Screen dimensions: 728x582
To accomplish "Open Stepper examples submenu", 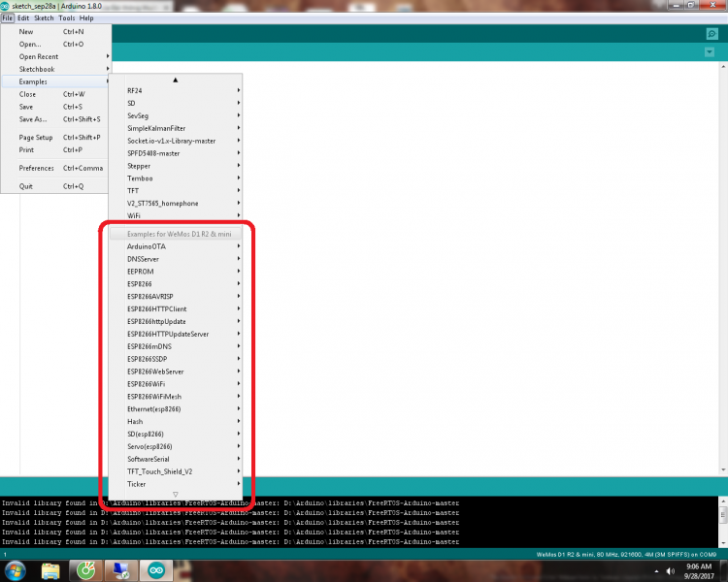I will pyautogui.click(x=176, y=166).
